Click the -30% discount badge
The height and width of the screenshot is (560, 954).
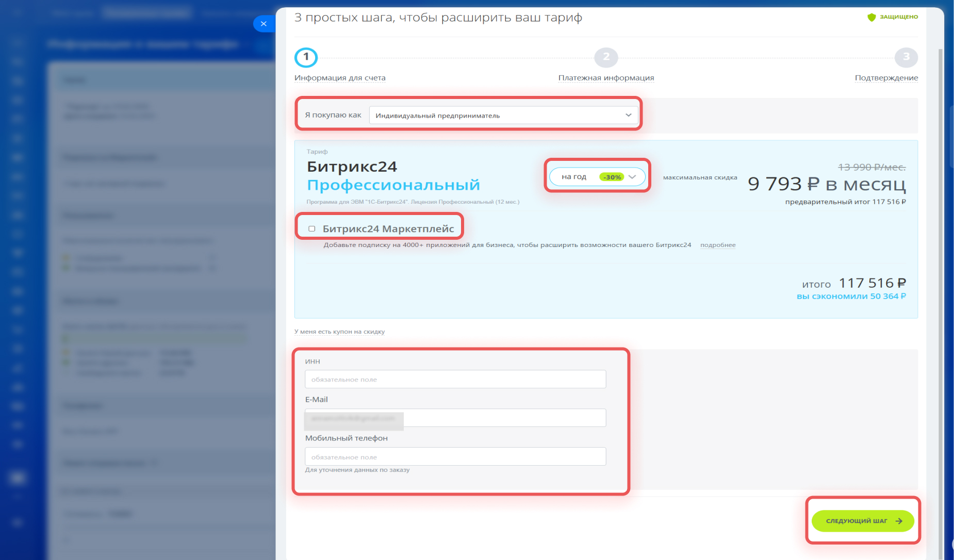pyautogui.click(x=612, y=177)
